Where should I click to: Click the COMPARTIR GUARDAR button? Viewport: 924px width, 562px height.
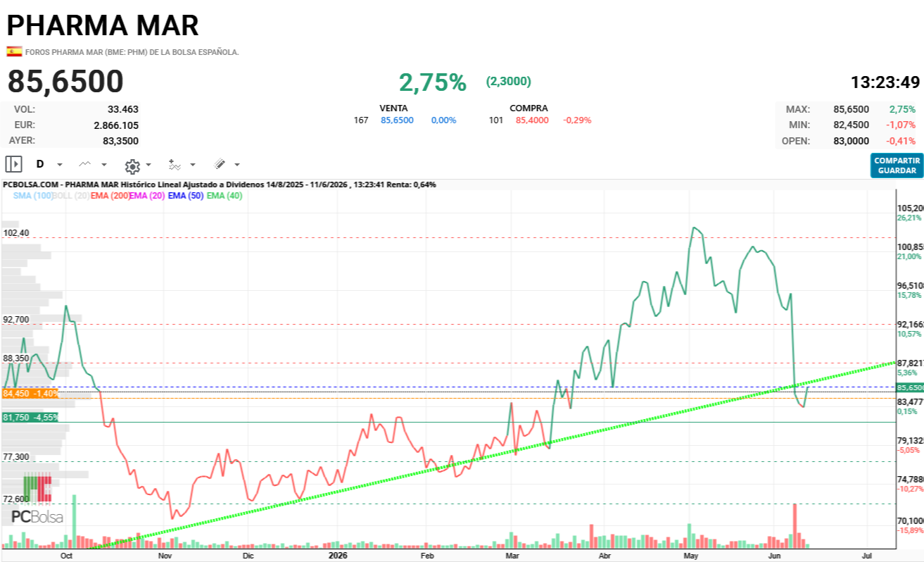point(897,166)
